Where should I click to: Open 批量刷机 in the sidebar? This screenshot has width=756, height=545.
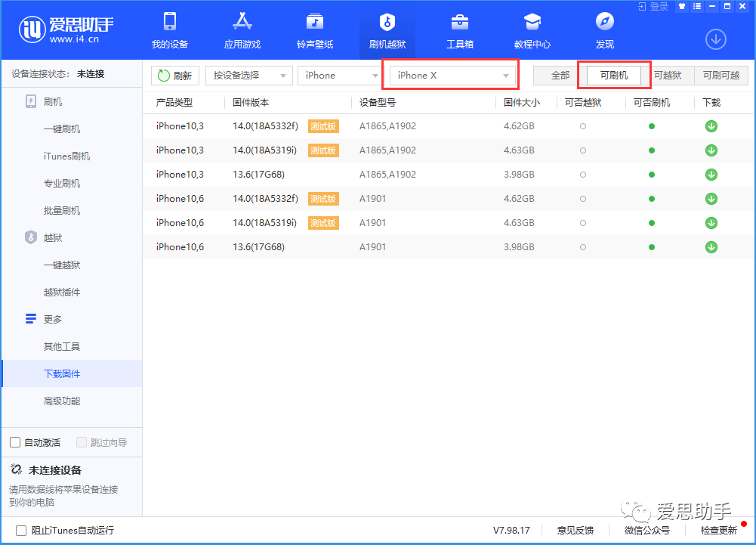[x=62, y=210]
